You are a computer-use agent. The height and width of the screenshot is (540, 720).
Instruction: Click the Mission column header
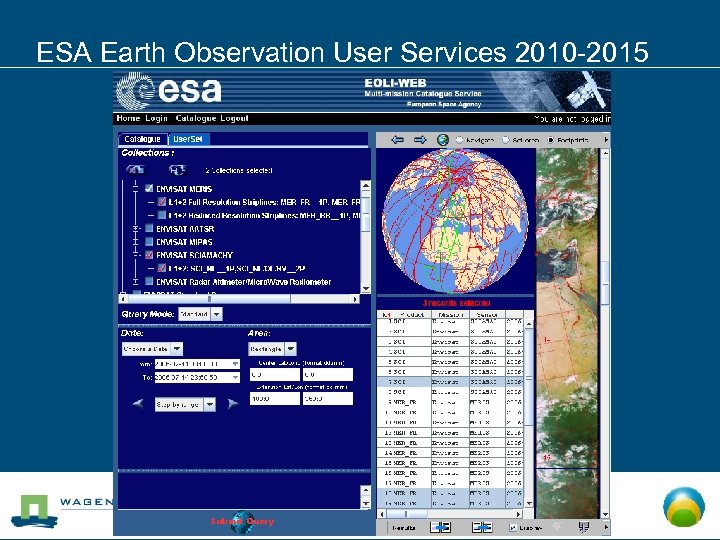pos(450,315)
